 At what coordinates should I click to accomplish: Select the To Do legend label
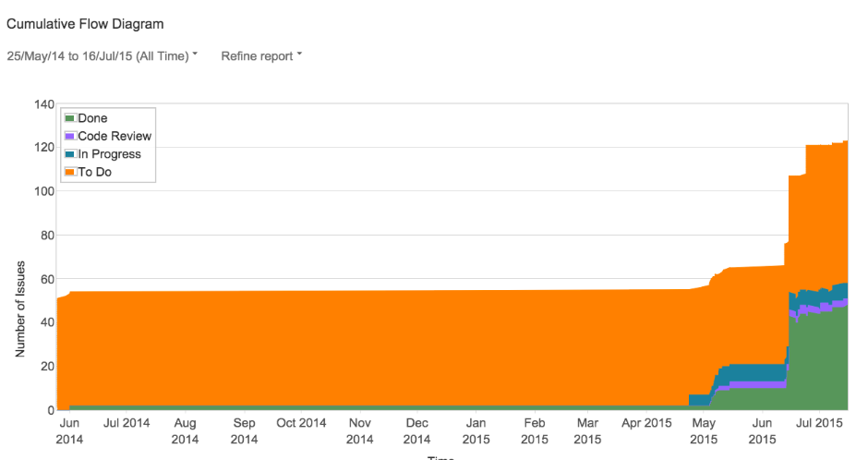click(94, 172)
